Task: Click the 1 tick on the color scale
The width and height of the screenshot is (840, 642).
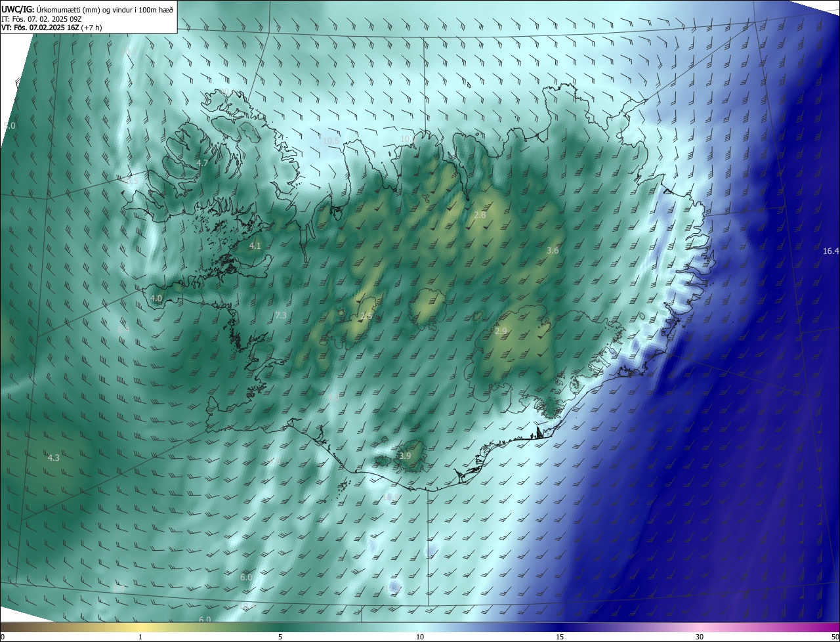Action: 140,637
